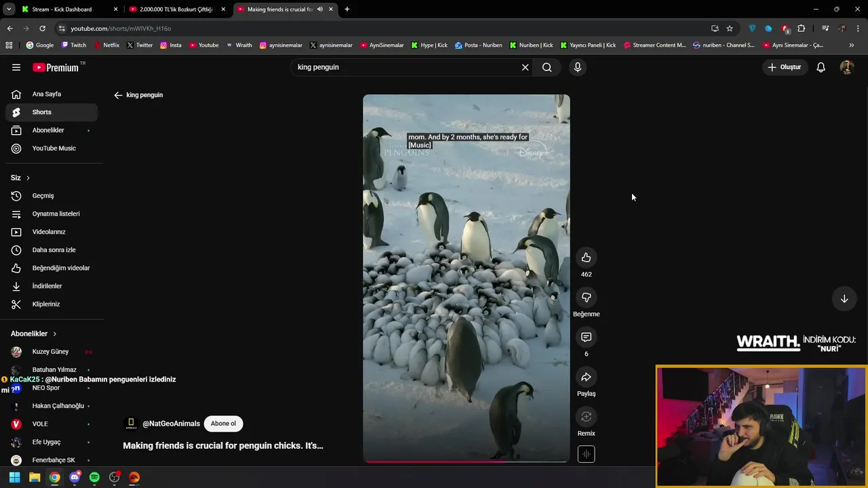The image size is (868, 488).
Task: Run search with the magnifier button
Action: [547, 67]
